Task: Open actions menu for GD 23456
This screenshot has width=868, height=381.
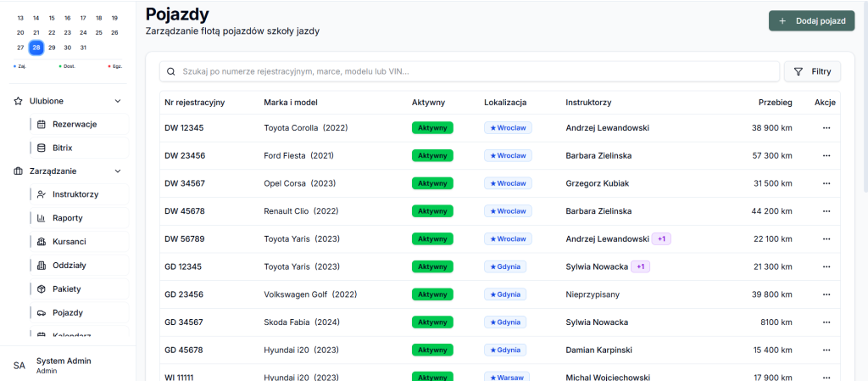Action: point(826,294)
